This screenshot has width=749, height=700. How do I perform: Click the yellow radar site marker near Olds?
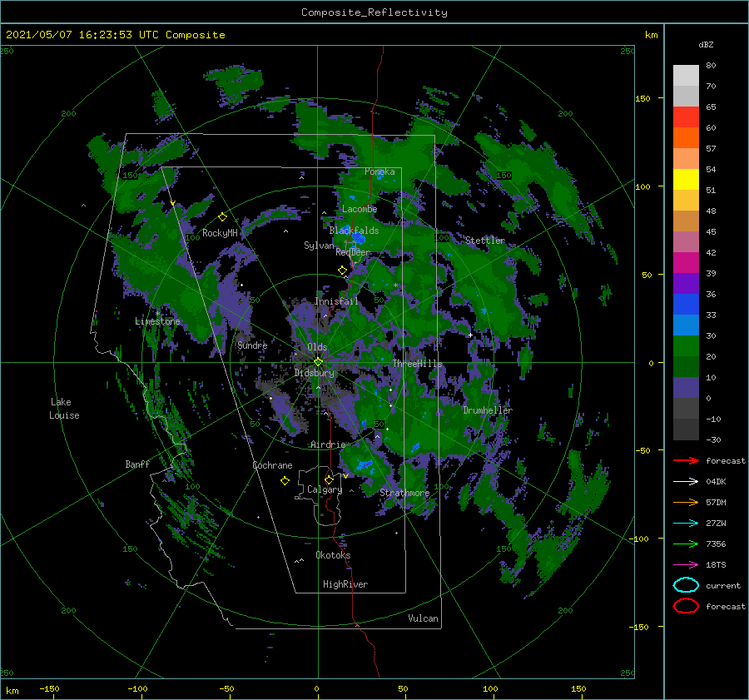(x=318, y=362)
